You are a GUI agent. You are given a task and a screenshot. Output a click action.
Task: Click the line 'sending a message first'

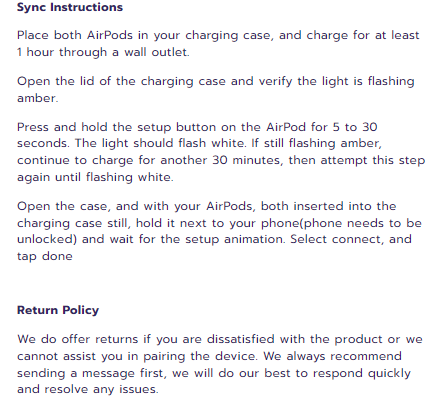(214, 373)
